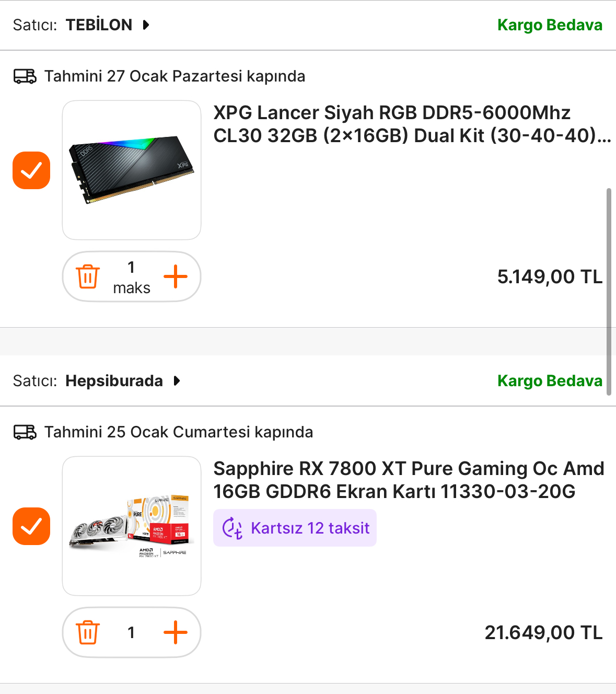616x694 pixels.
Task: Delete XPG Lancer RAM from cart
Action: click(88, 276)
